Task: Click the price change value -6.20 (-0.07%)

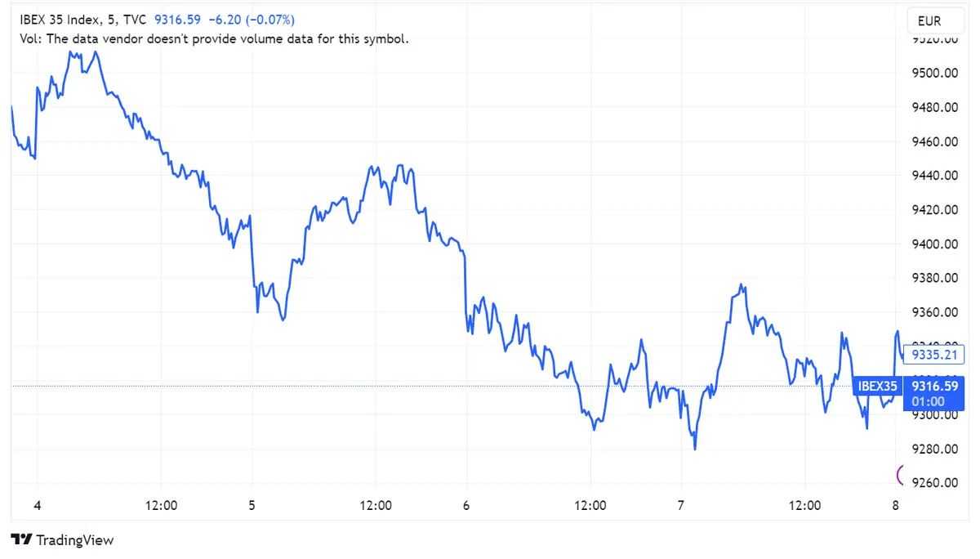Action: coord(251,20)
